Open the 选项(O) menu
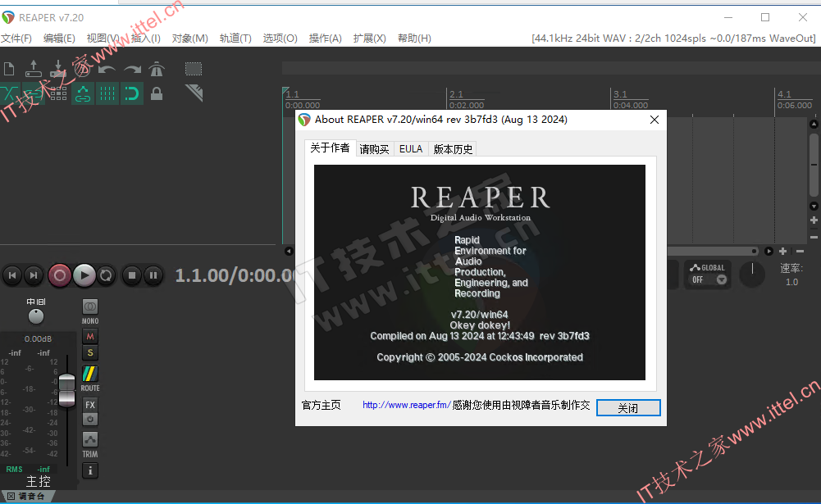821x504 pixels. pos(281,39)
